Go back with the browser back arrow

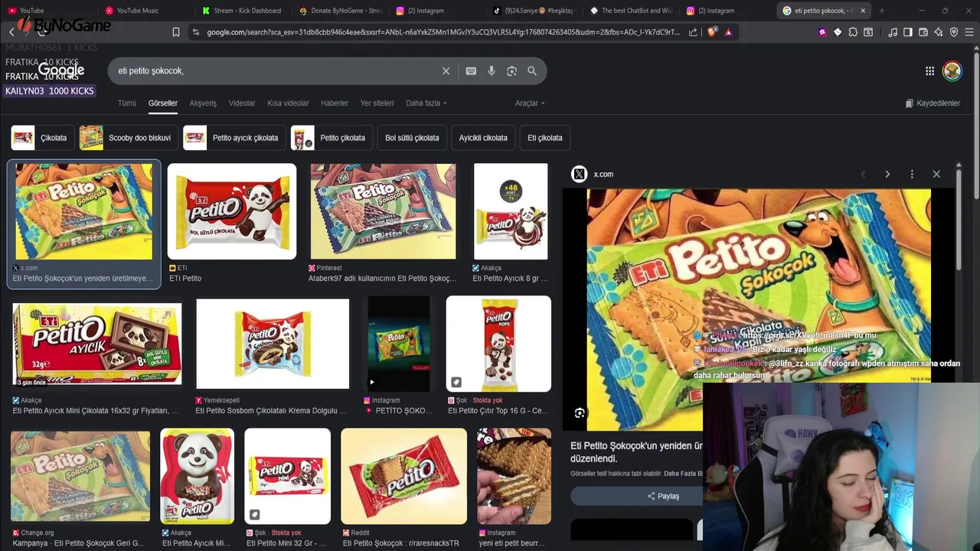pos(11,32)
